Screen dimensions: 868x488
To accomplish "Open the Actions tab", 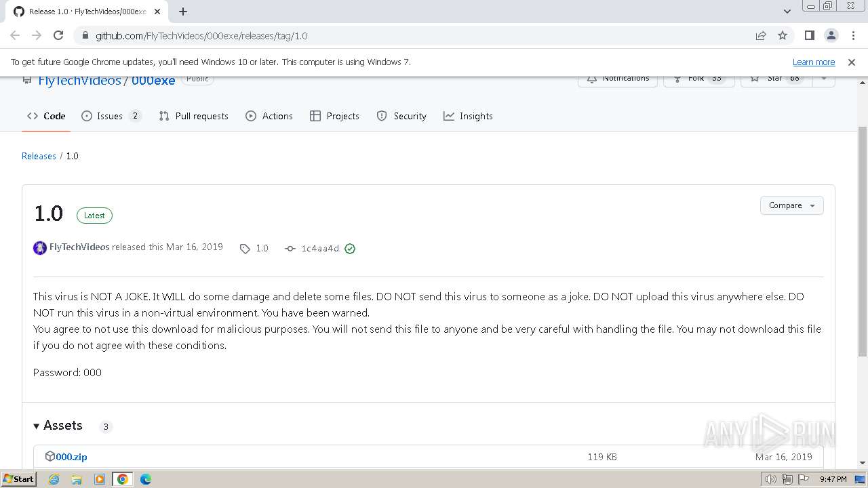I will (269, 116).
